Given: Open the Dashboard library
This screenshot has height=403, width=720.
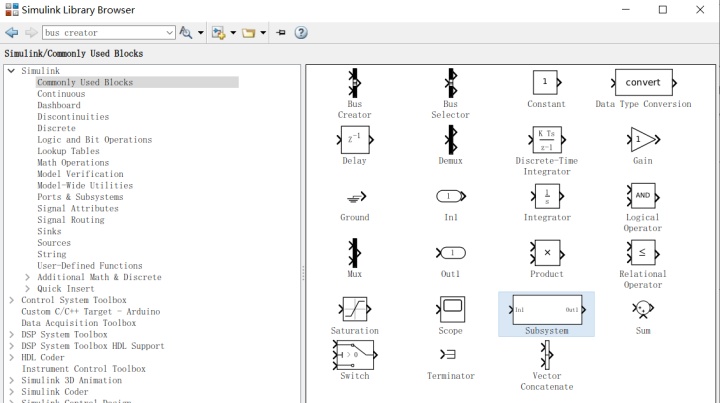Looking at the screenshot, I should tap(59, 105).
